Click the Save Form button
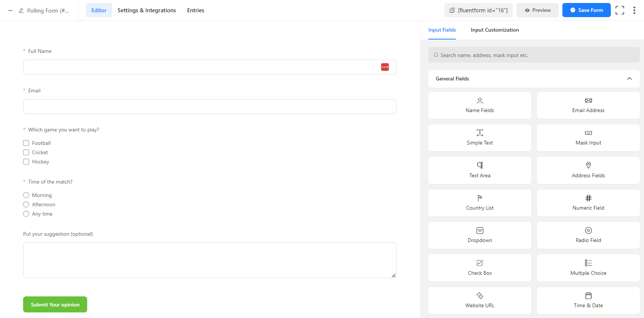The width and height of the screenshot is (644, 318). 586,10
